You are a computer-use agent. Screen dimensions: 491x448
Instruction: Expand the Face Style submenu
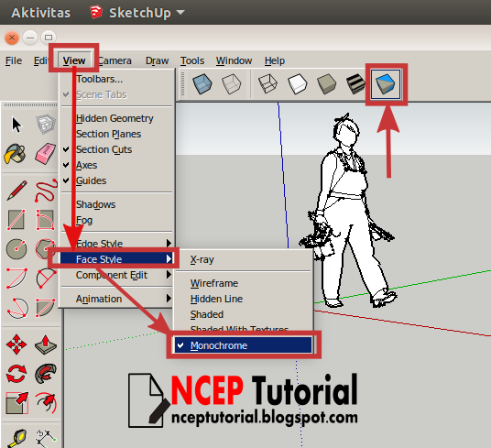click(116, 259)
